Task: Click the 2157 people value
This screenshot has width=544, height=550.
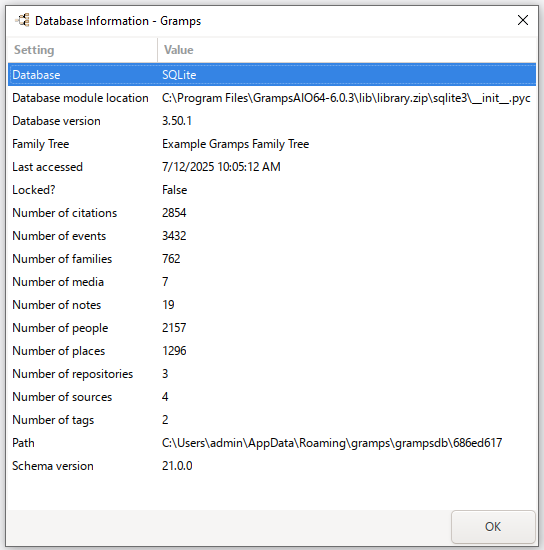Action: coord(174,328)
